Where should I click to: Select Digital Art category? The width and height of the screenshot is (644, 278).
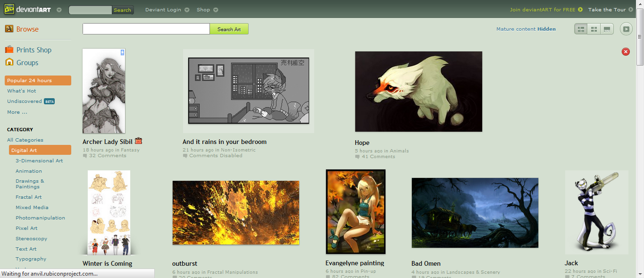pos(40,150)
